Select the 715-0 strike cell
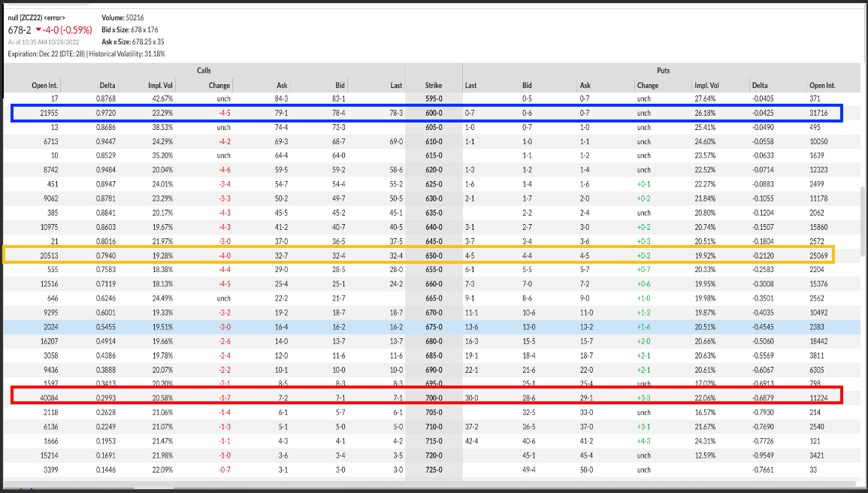Screen dimensions: 868x493 click(x=434, y=441)
